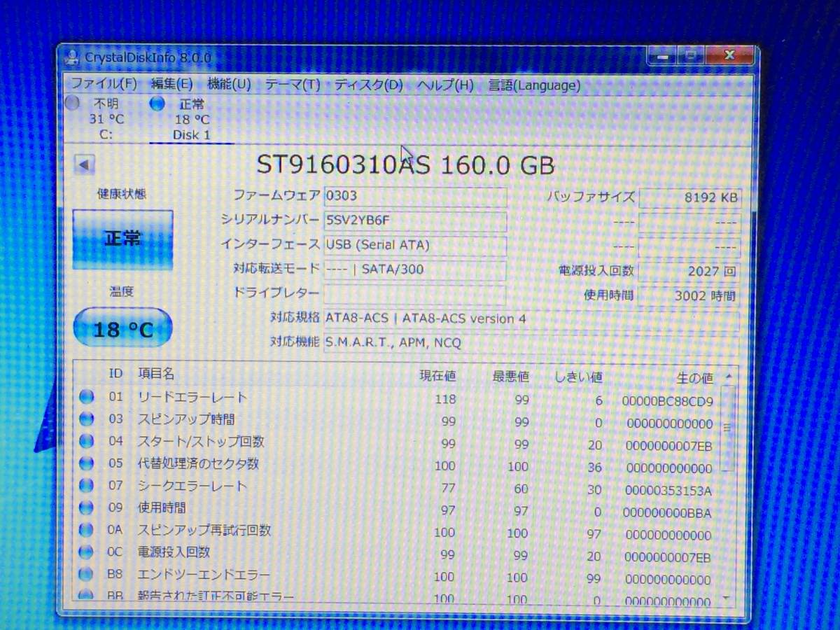The width and height of the screenshot is (840, 630).
Task: Click the status indicator beside シークエラーレート
Action: pos(86,486)
